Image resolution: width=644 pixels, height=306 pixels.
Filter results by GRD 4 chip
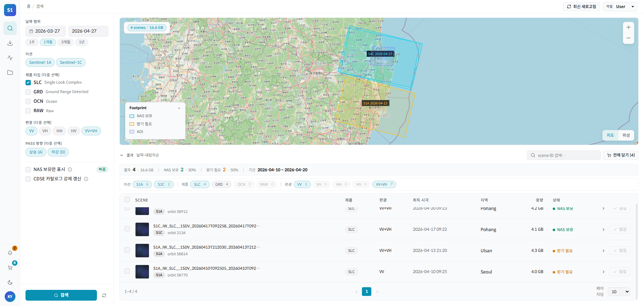pyautogui.click(x=222, y=184)
